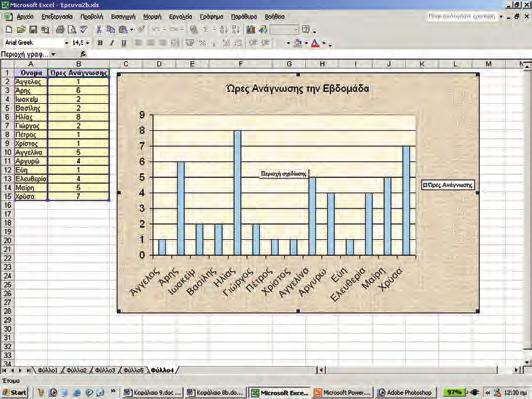Screen dimensions: 532x399
Task: Toggle Bold formatting button
Action: 100,43
